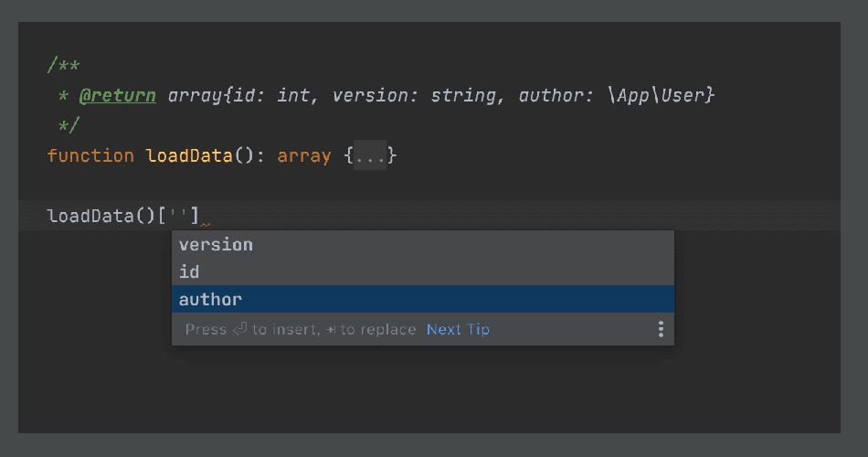
Task: Click the loadData function name in declaration
Action: coord(188,155)
